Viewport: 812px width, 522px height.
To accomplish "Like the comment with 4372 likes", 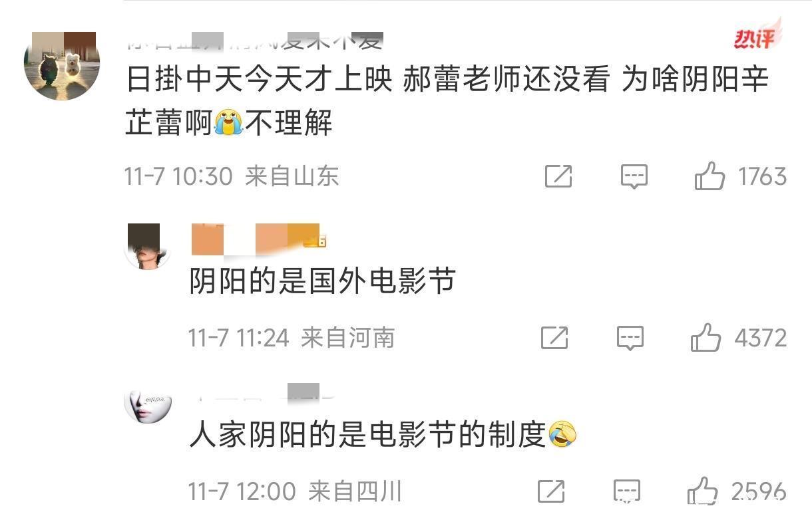I will (x=706, y=337).
